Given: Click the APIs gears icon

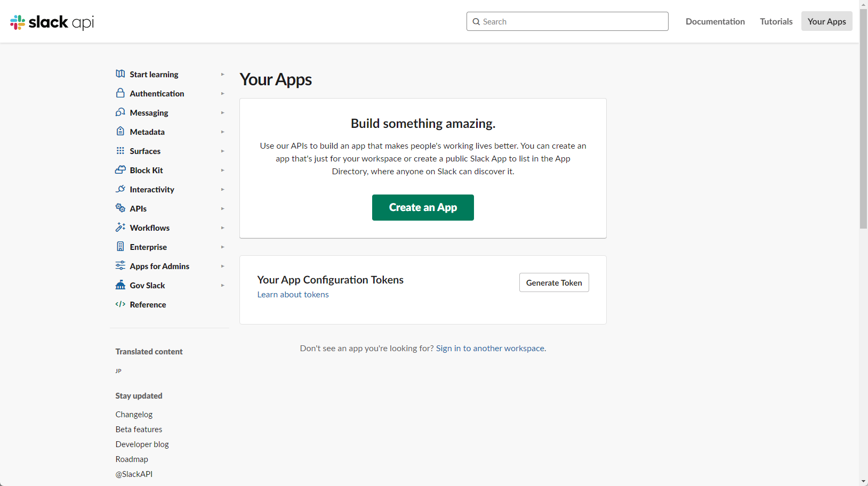Looking at the screenshot, I should click(x=120, y=208).
